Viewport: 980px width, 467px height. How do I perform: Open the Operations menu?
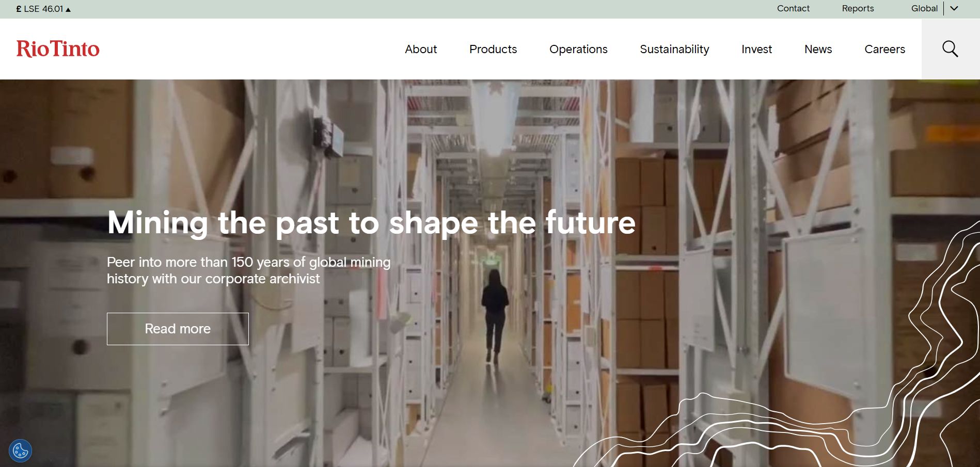tap(578, 49)
